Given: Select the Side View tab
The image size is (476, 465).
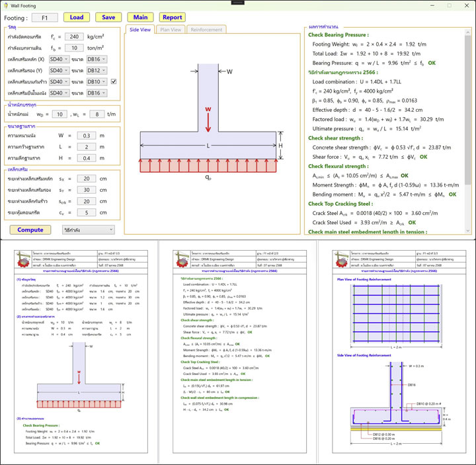Looking at the screenshot, I should [x=139, y=29].
